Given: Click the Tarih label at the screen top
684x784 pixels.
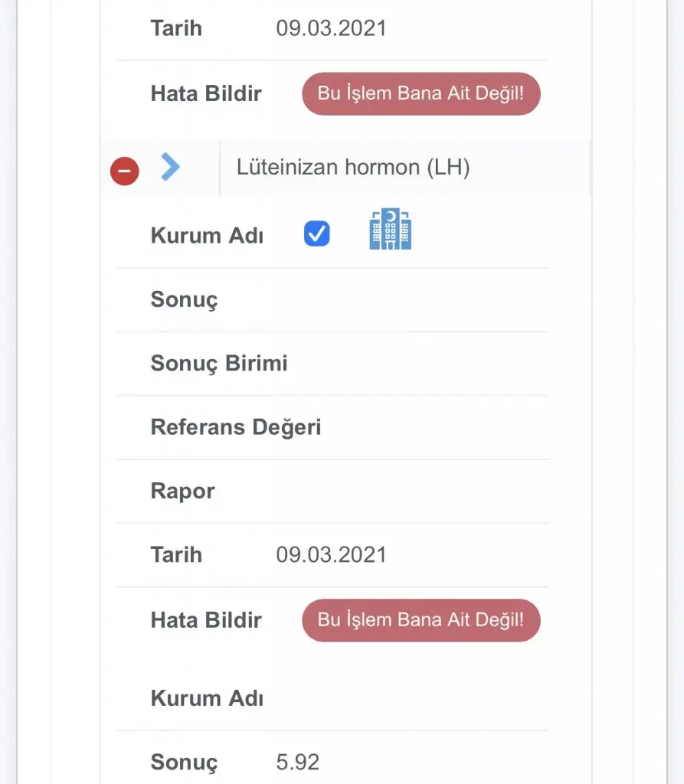Looking at the screenshot, I should point(176,28).
